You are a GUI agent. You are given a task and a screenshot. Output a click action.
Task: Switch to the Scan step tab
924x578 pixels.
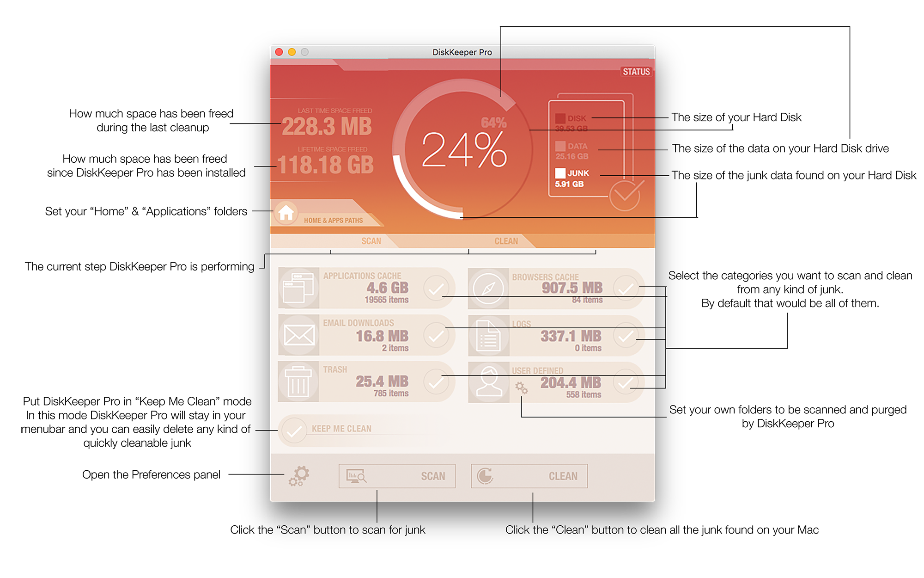(371, 241)
